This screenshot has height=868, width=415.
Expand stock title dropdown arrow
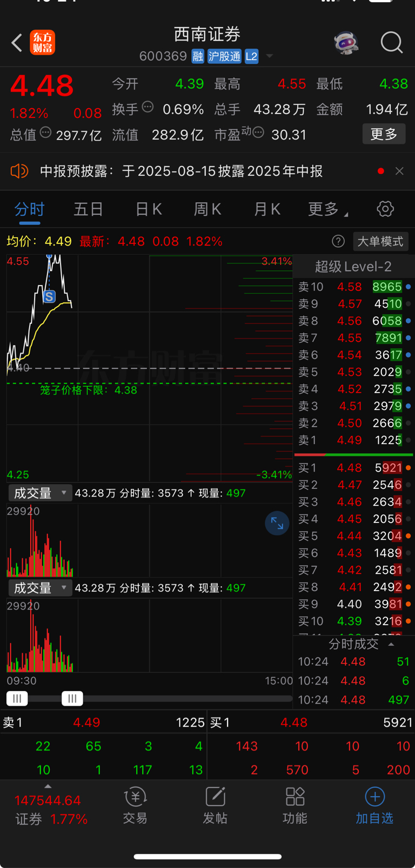click(269, 56)
